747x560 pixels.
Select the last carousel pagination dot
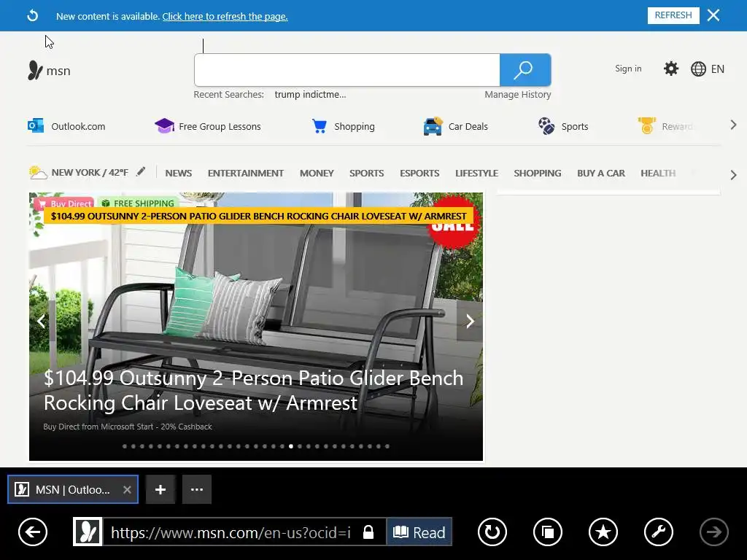point(387,446)
